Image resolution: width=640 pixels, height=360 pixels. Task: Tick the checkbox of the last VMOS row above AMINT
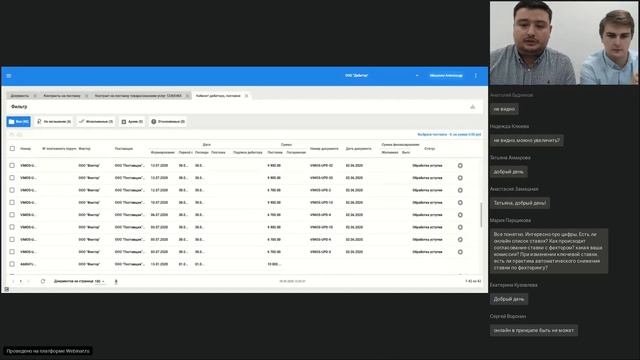(x=12, y=252)
